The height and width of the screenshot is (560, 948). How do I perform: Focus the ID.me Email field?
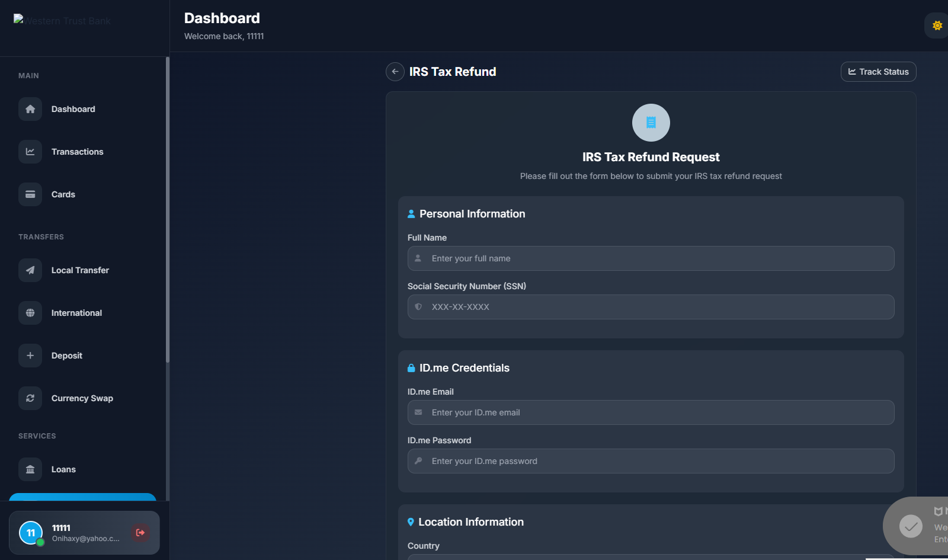tap(651, 412)
